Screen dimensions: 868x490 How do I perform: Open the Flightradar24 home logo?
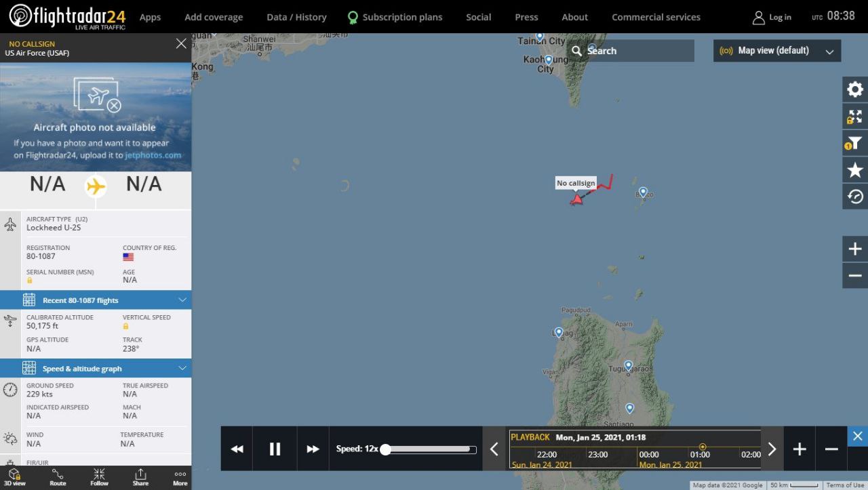coord(67,16)
